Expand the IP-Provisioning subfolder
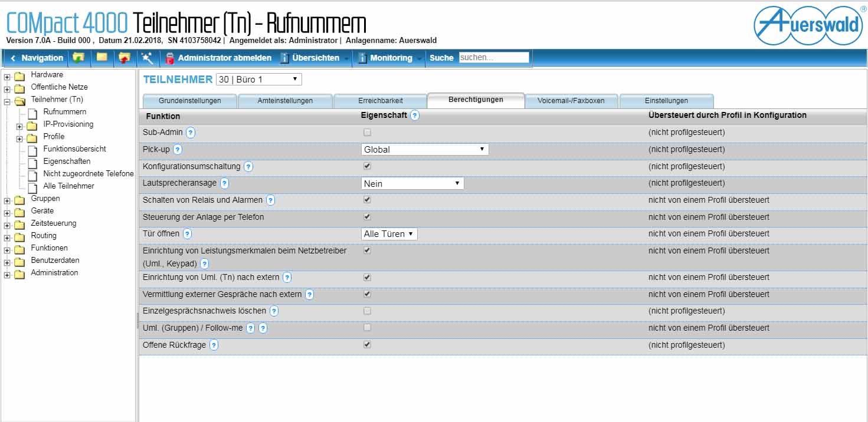The image size is (868, 422). (x=19, y=126)
